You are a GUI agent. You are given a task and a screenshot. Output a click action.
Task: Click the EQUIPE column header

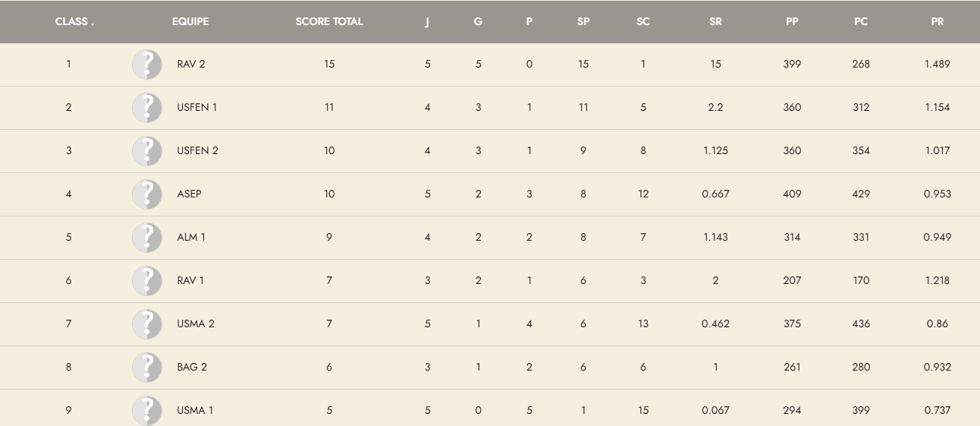(x=190, y=22)
